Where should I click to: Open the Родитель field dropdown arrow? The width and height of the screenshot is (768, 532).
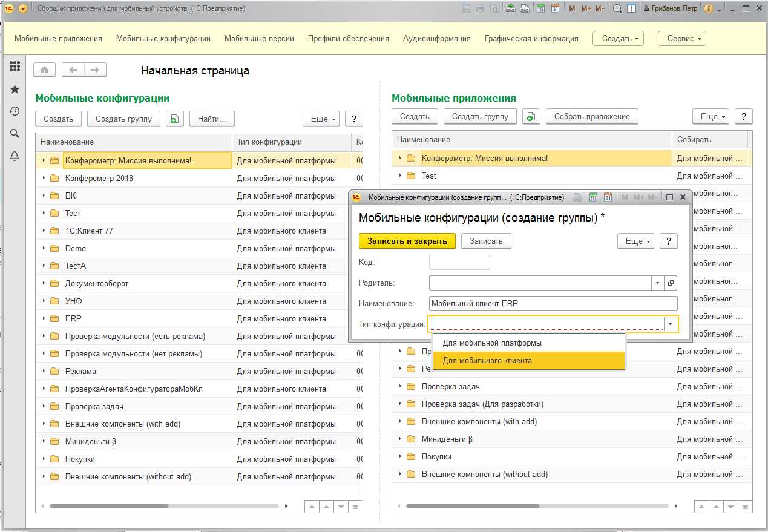point(658,283)
